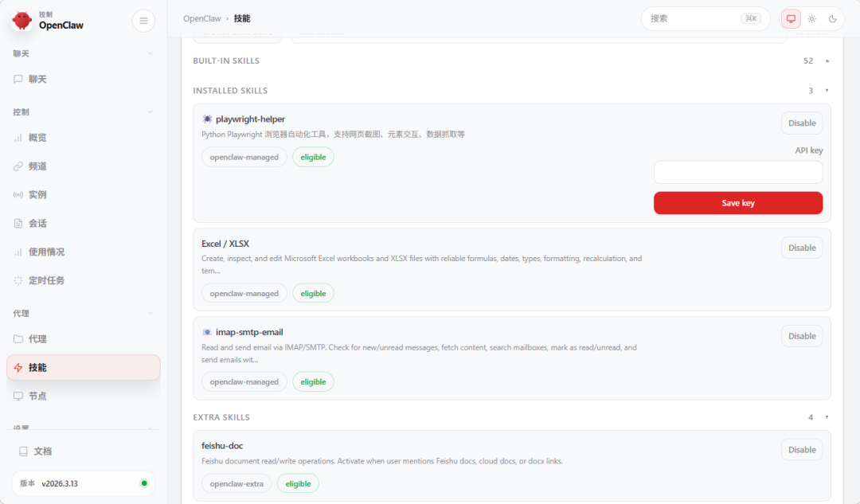This screenshot has height=504, width=860.
Task: Click the imap-smtp-email envelope icon
Action: pos(207,332)
